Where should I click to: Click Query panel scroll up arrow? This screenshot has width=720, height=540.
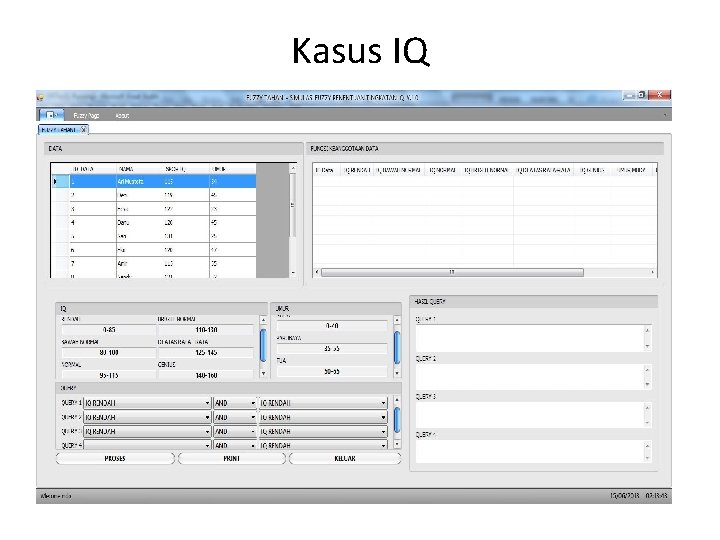(x=397, y=400)
